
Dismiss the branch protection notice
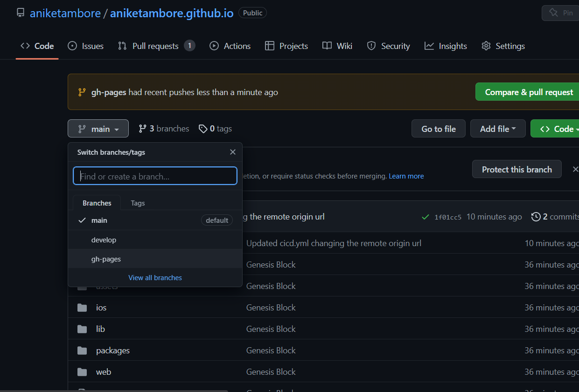pyautogui.click(x=575, y=169)
